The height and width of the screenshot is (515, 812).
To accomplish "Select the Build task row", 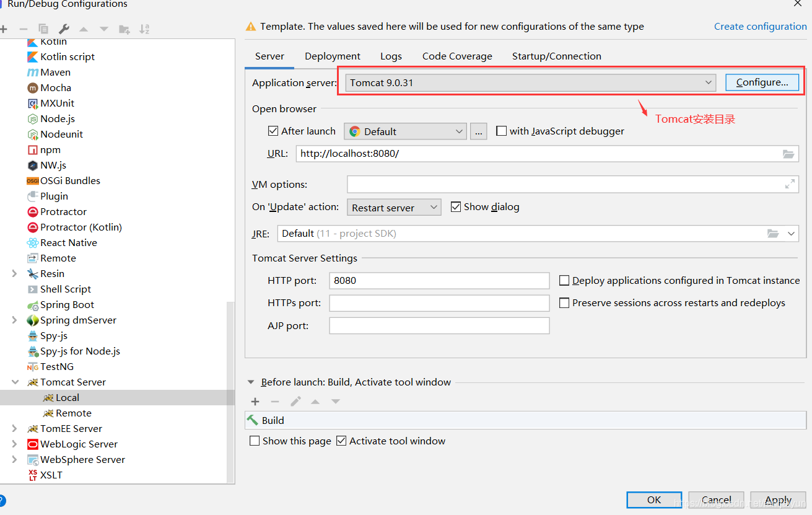I will pos(526,420).
